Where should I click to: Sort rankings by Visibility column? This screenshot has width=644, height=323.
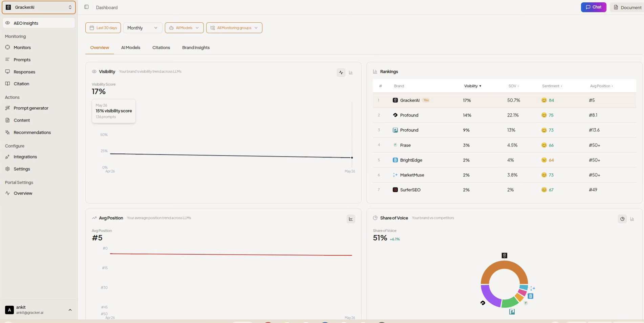coord(473,86)
